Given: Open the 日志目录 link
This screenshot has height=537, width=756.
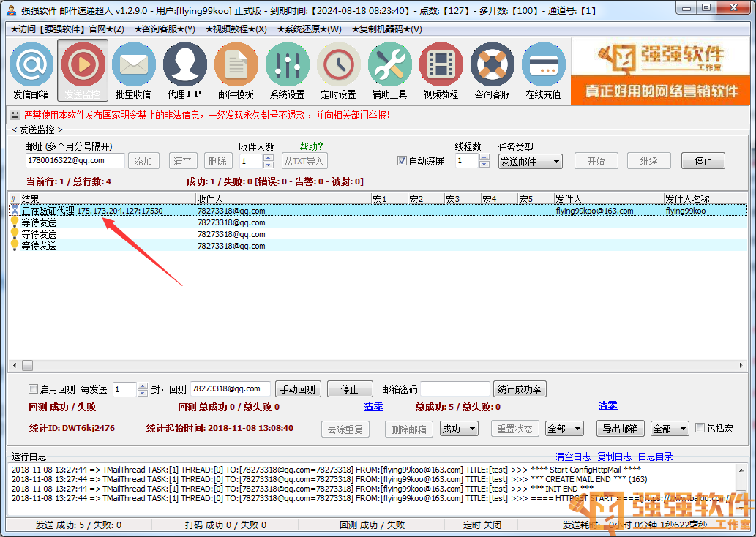Looking at the screenshot, I should point(655,457).
